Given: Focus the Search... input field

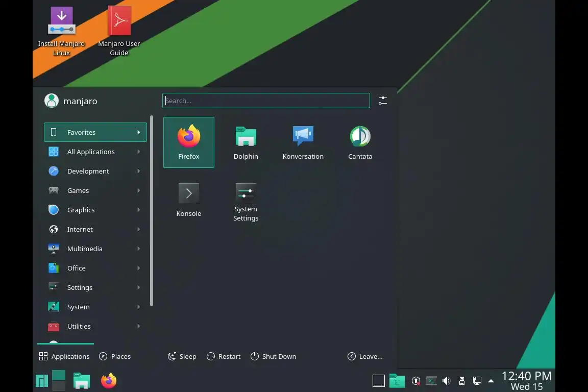Looking at the screenshot, I should (266, 101).
